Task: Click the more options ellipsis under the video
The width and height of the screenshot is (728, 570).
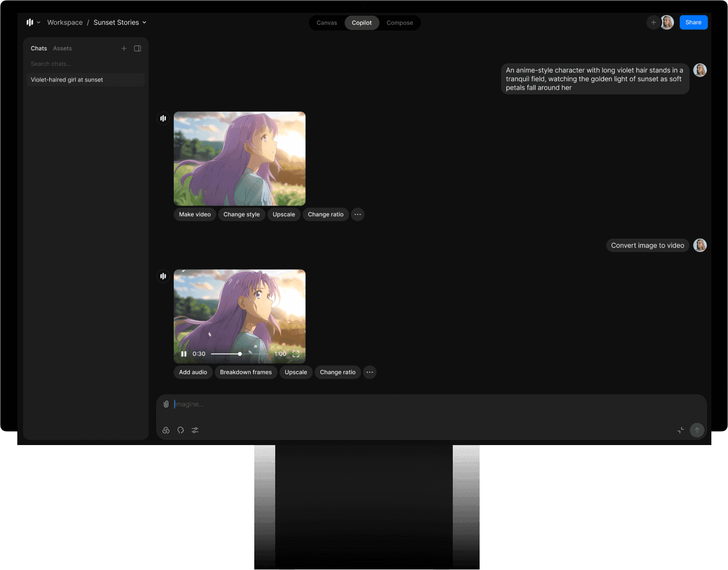Action: [370, 372]
